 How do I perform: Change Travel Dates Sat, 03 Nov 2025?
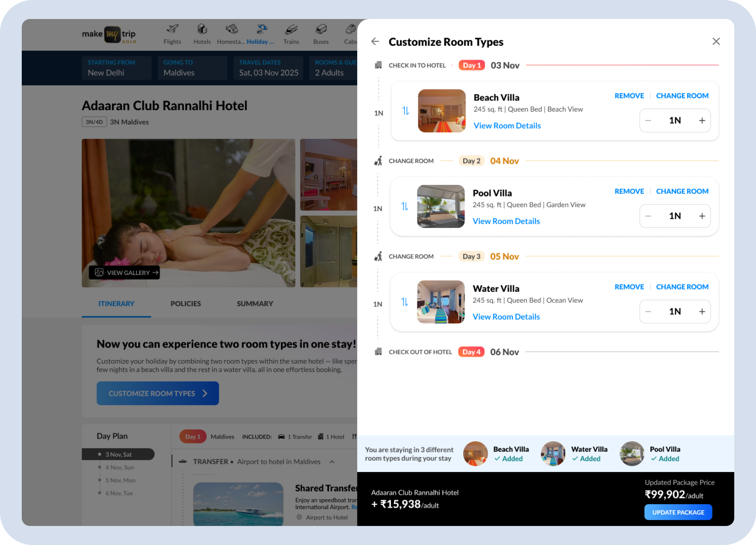pos(268,68)
